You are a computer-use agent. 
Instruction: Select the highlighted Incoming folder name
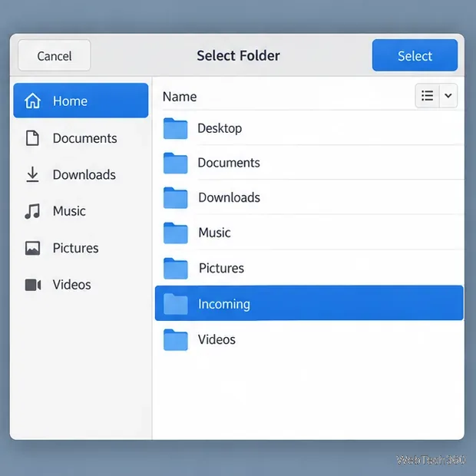coord(224,304)
